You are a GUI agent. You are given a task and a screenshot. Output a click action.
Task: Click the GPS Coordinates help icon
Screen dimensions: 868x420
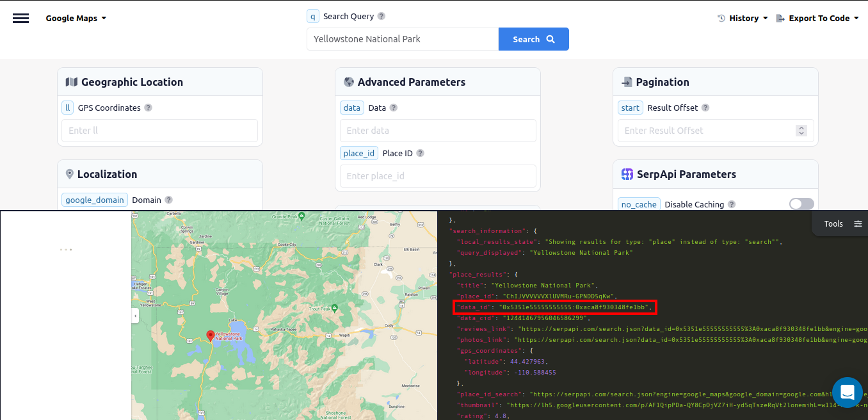(x=148, y=108)
